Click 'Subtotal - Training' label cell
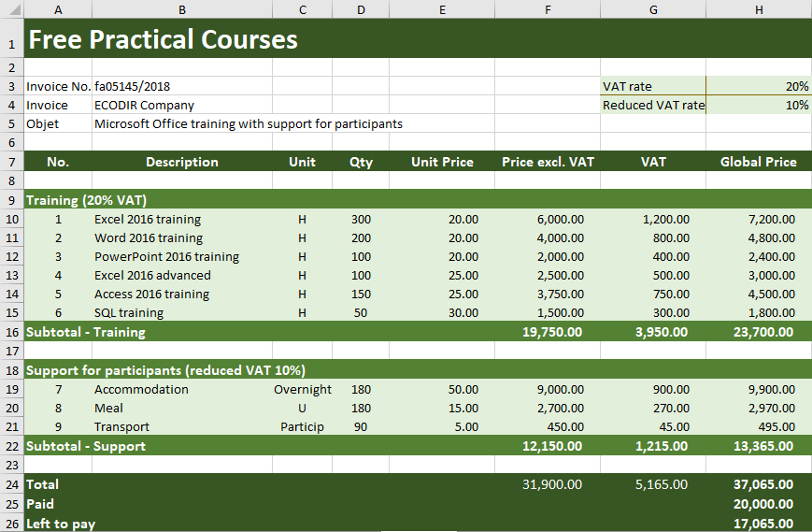 tap(85, 332)
